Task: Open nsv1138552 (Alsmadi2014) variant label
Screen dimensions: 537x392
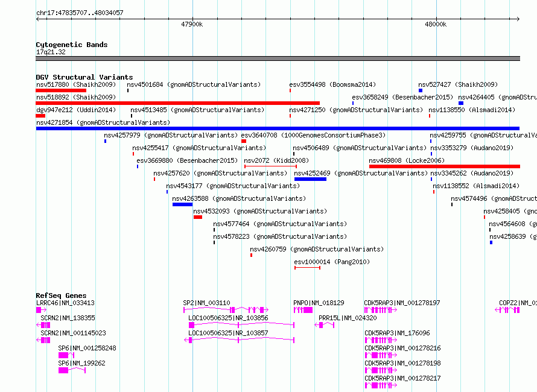Action: (476, 186)
